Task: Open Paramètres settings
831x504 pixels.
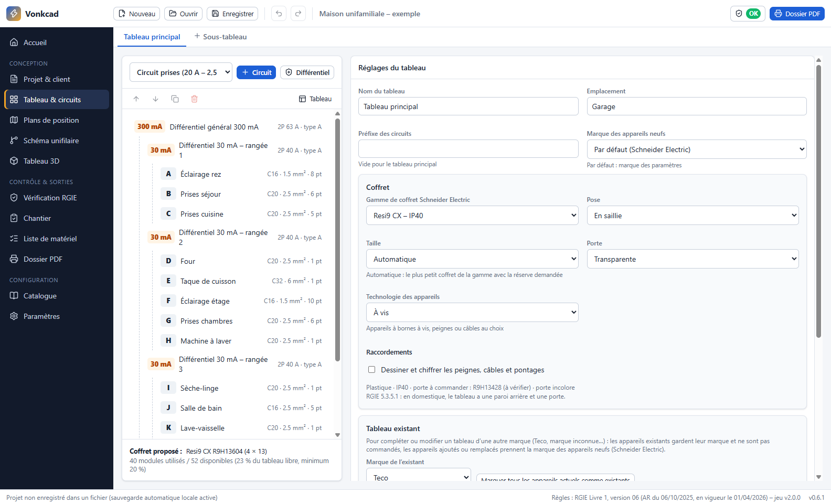Action: 57,316
